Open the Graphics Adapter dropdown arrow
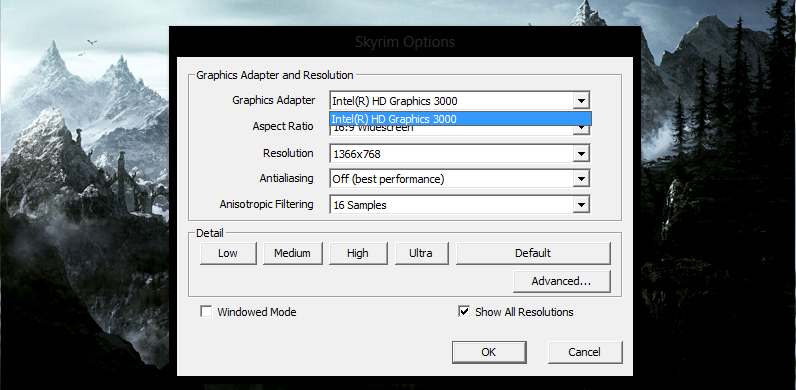This screenshot has width=796, height=390. pyautogui.click(x=581, y=101)
